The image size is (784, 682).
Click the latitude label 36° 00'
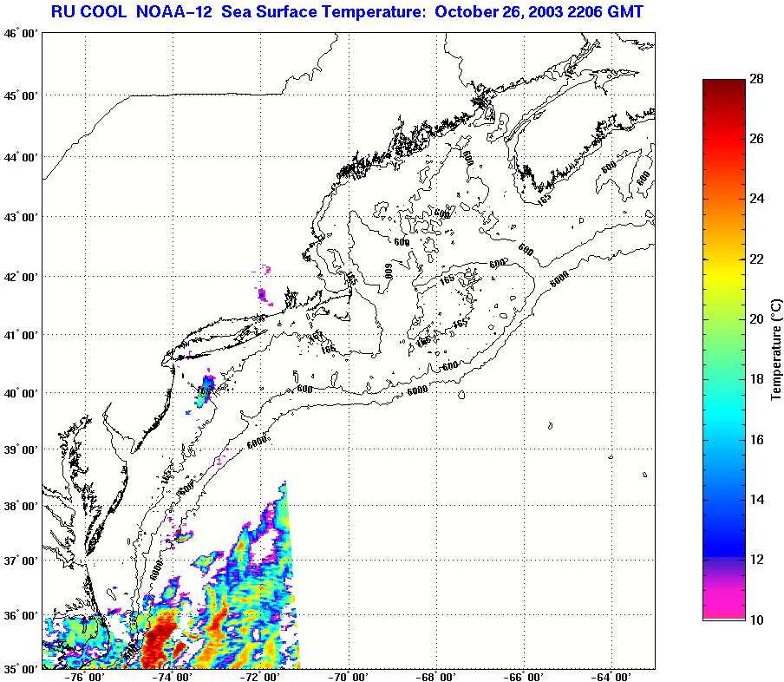point(21,615)
